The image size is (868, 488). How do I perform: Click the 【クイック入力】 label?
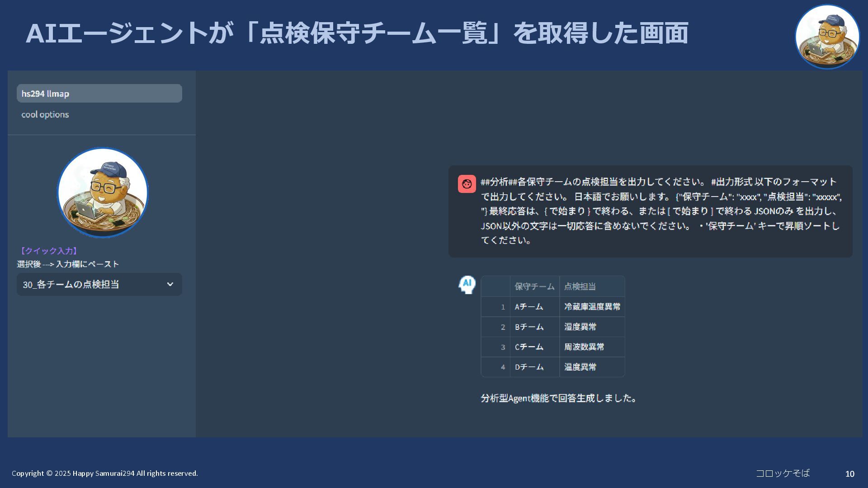[x=49, y=251]
